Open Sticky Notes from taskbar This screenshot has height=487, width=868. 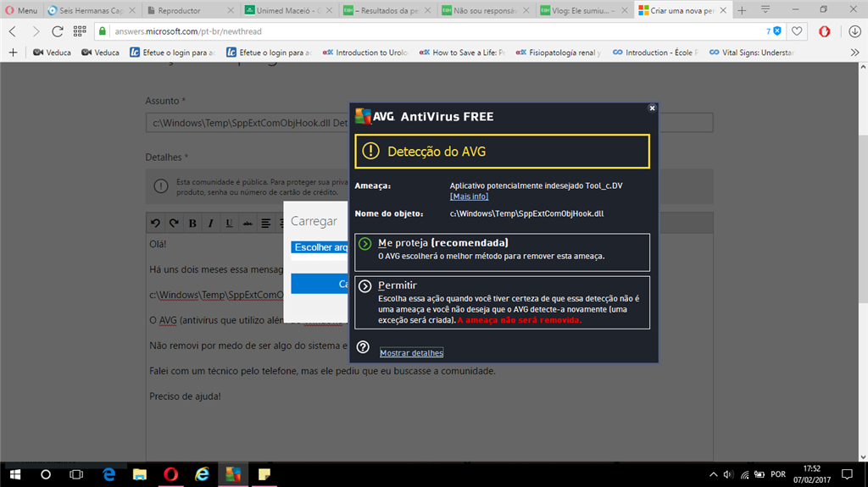264,475
